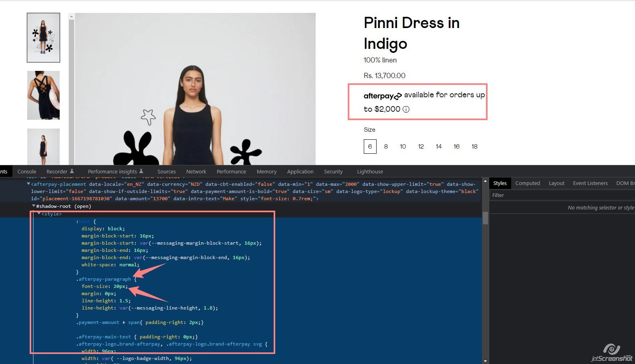Select size 8
Screen dimensions: 635x364
point(386,147)
